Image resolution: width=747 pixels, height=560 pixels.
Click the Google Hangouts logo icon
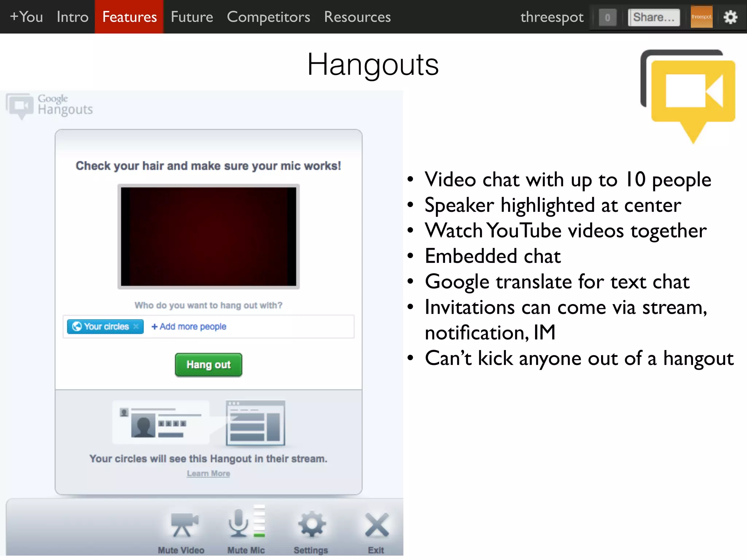[x=19, y=106]
